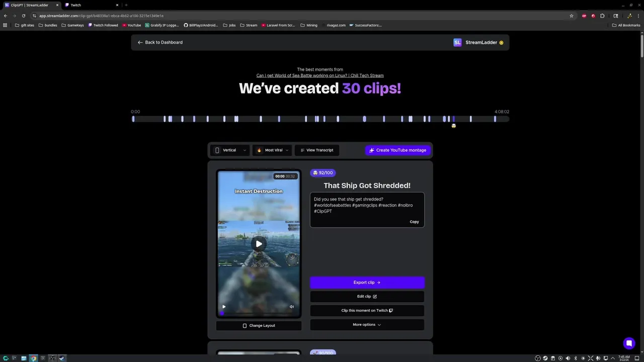The image size is (644, 362).
Task: Open the Mining bookmark folder
Action: pos(309,25)
